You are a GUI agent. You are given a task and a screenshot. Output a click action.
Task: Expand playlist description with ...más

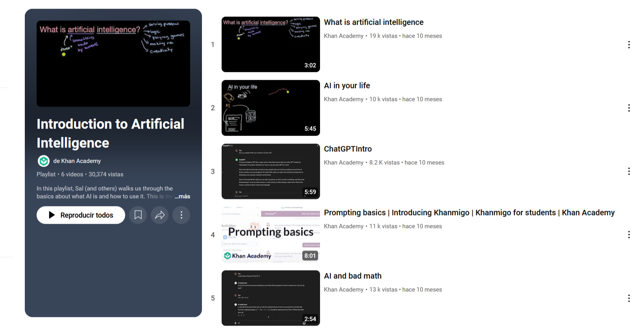(x=182, y=196)
